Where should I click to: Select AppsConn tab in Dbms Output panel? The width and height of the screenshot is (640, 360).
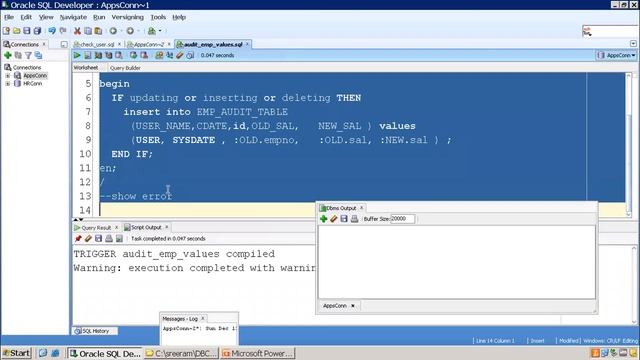click(x=335, y=306)
